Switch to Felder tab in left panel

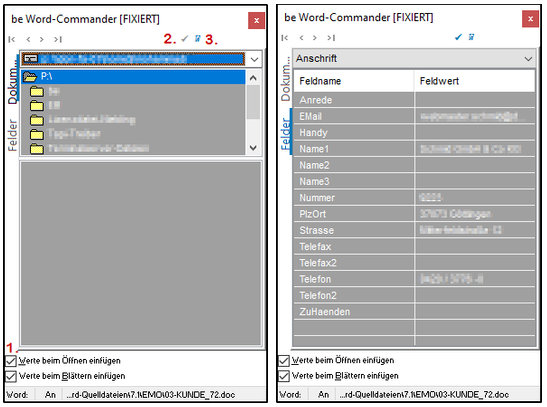12,135
